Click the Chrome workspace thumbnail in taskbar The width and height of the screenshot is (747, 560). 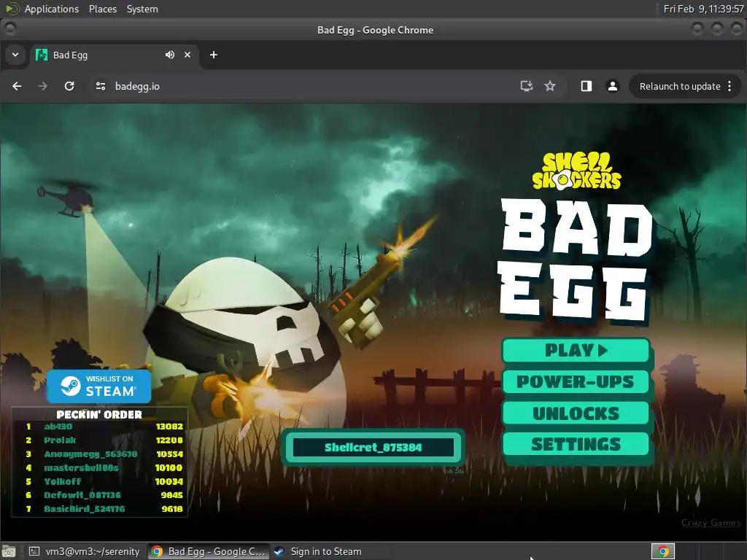[x=662, y=551]
